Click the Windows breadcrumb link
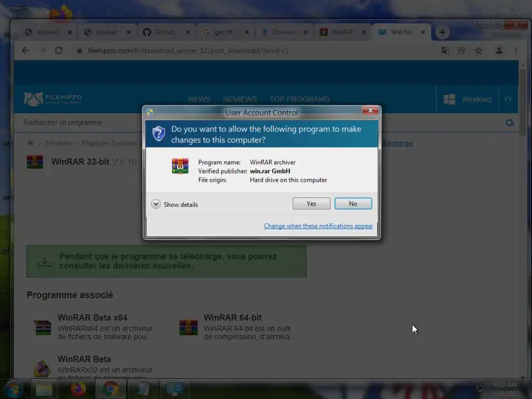 click(58, 143)
